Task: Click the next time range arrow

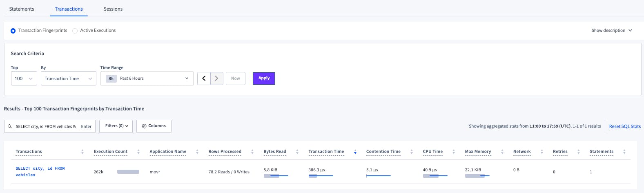Action: (x=217, y=79)
